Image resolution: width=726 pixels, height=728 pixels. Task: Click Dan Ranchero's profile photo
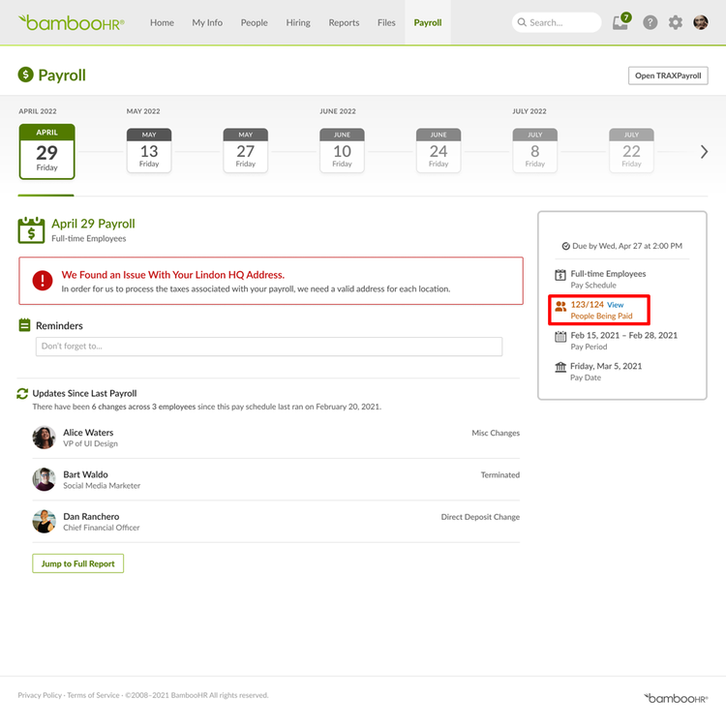pos(45,522)
